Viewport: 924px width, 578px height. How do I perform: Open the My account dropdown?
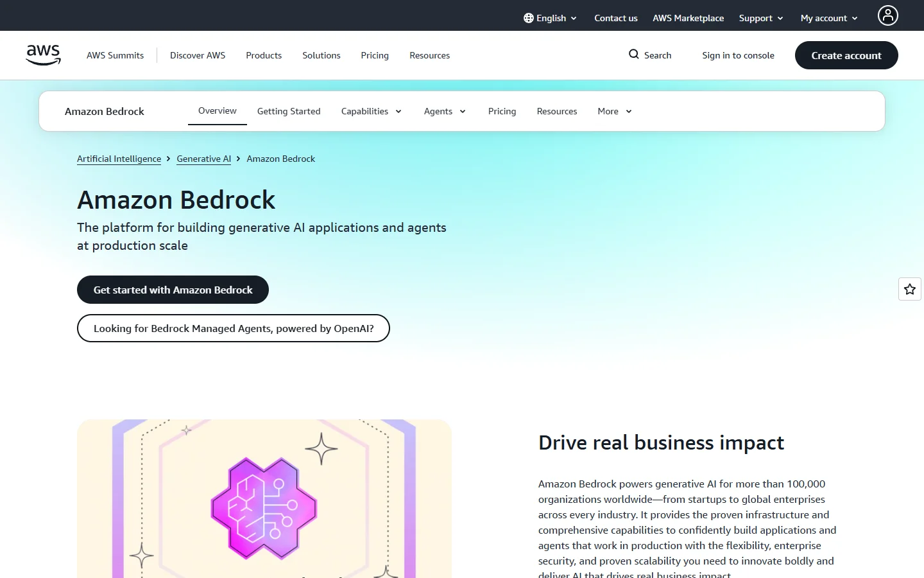[829, 18]
